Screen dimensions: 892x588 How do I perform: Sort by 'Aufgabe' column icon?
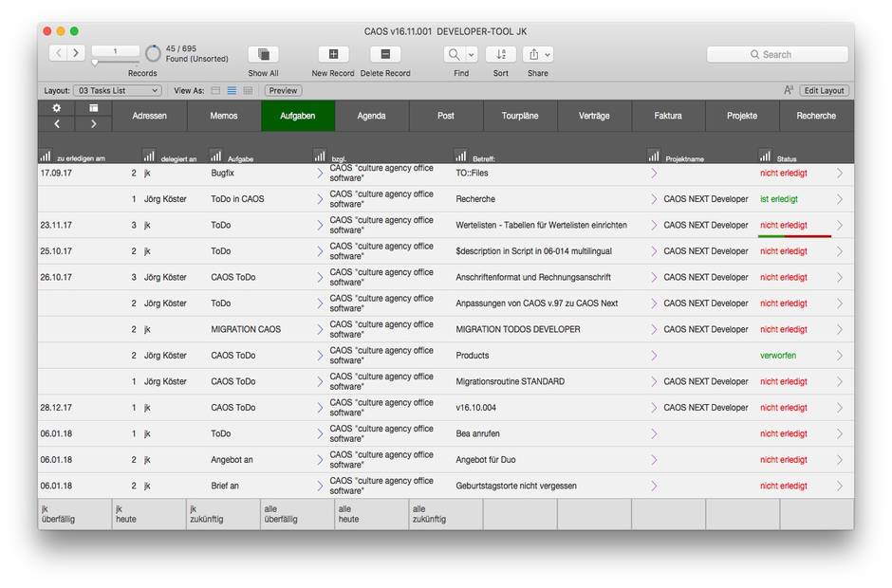[215, 156]
